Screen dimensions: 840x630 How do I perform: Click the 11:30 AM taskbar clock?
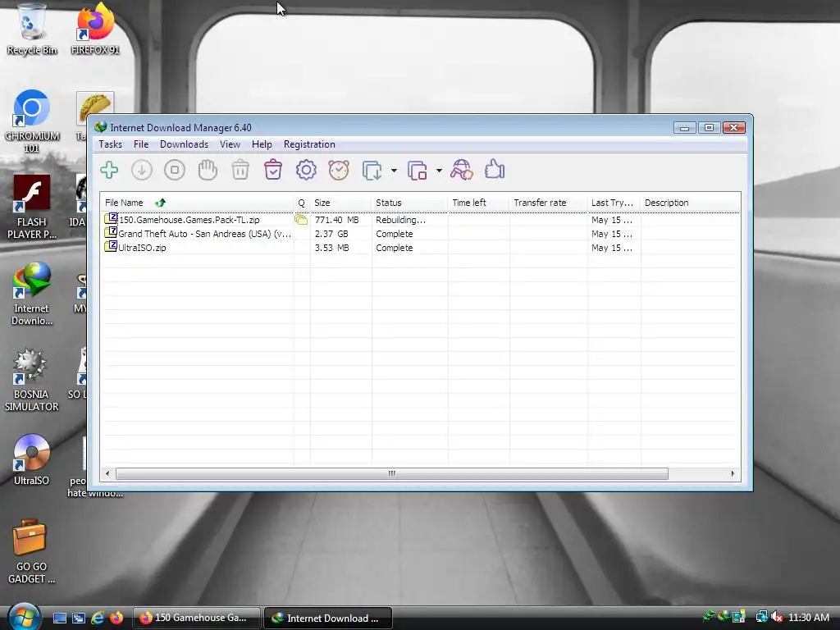pos(808,617)
